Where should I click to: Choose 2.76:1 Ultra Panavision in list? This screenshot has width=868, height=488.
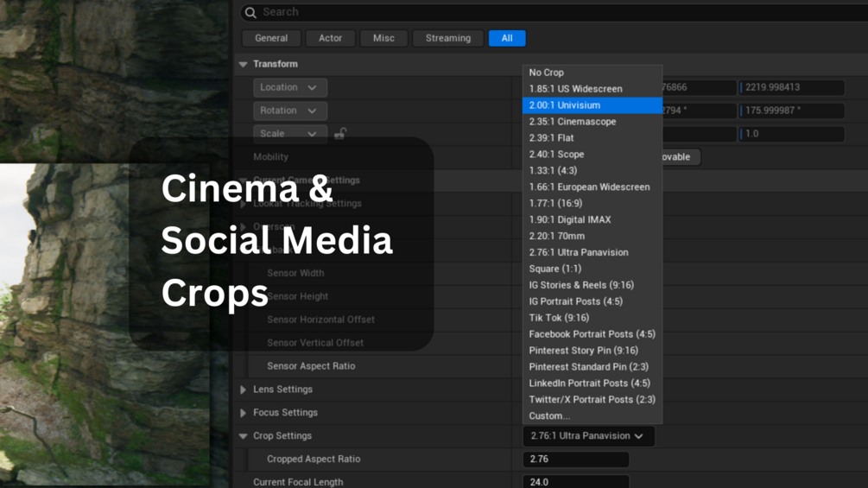click(592, 252)
